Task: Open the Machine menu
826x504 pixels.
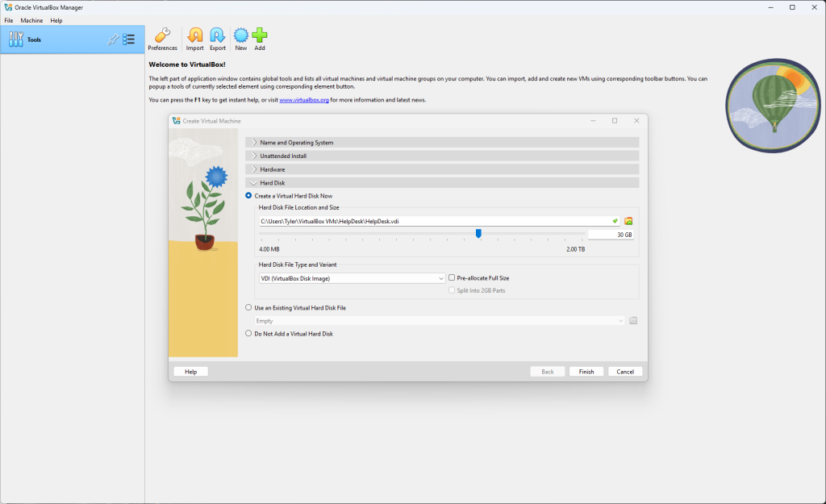Action: point(31,20)
